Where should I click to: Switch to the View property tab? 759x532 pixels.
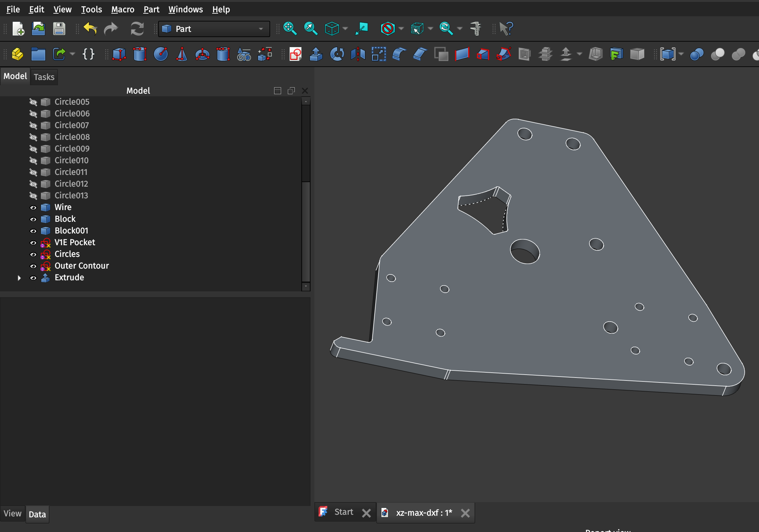point(13,513)
